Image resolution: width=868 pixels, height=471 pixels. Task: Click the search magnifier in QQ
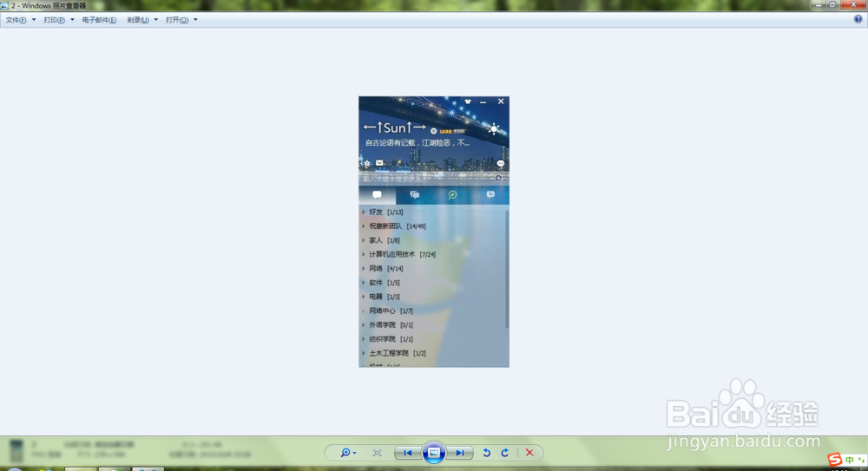click(x=498, y=178)
